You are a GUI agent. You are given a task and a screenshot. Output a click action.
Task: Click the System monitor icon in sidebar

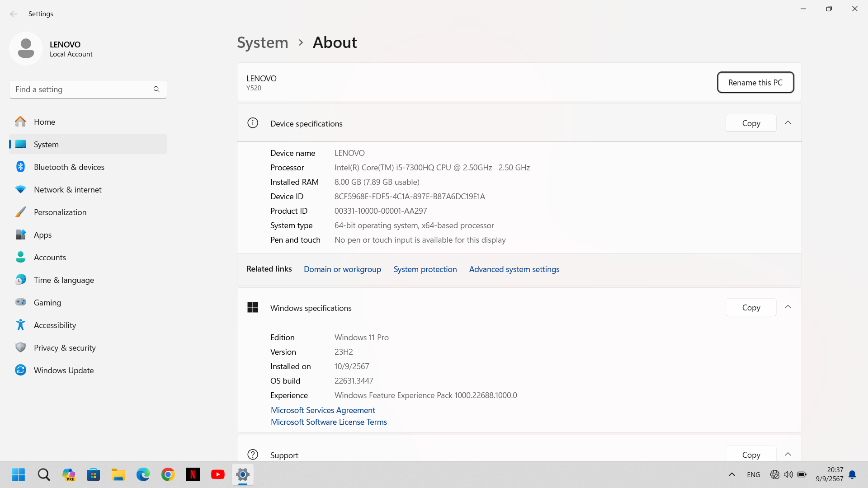(20, 144)
